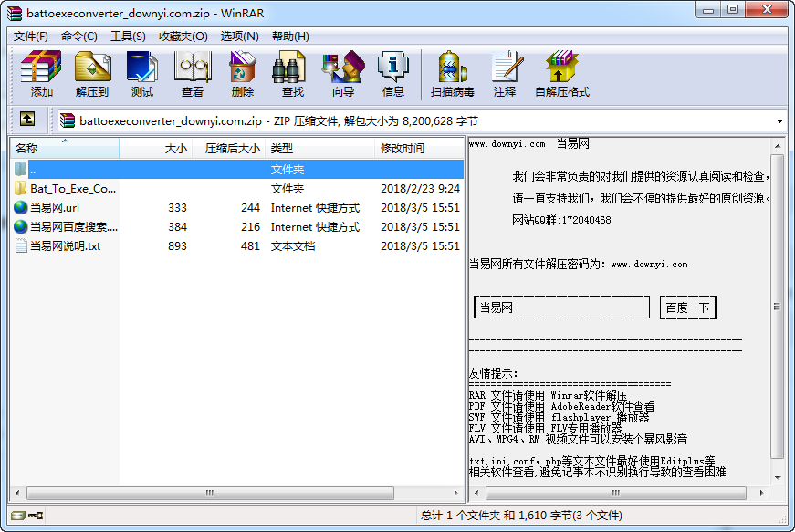Click the 注释 (Comment) icon
The width and height of the screenshot is (795, 532).
coord(507,73)
